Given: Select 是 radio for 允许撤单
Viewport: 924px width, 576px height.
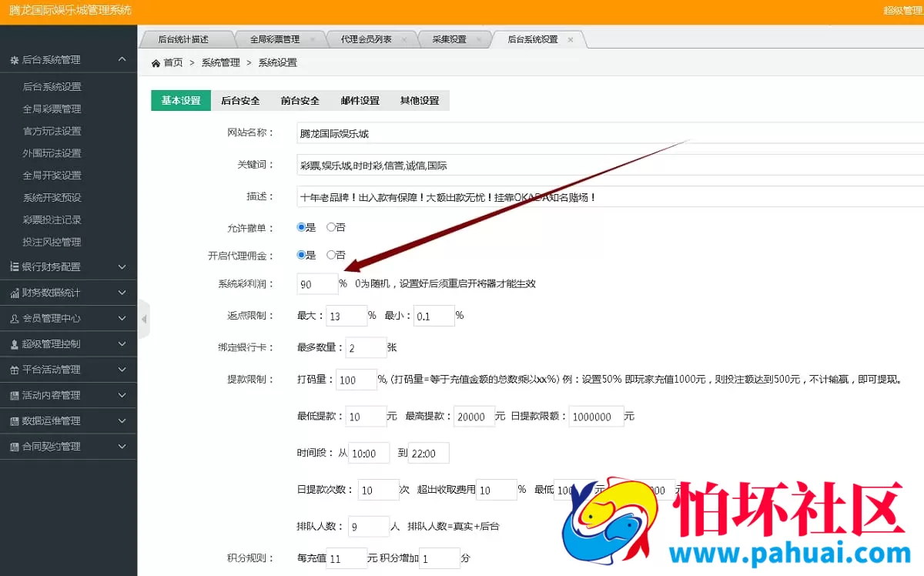Looking at the screenshot, I should tap(300, 227).
